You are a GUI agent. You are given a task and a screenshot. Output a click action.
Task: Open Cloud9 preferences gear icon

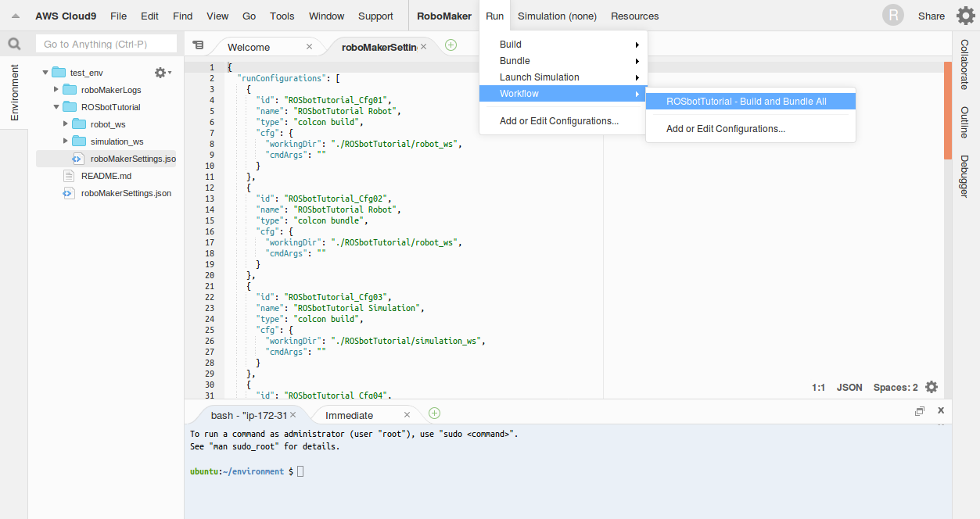(x=966, y=16)
